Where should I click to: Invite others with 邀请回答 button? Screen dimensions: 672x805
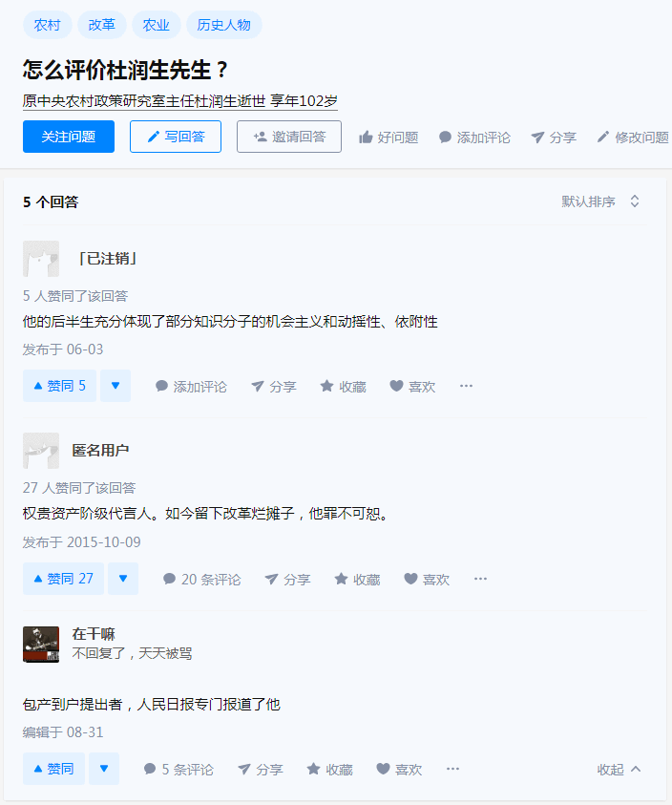point(289,137)
